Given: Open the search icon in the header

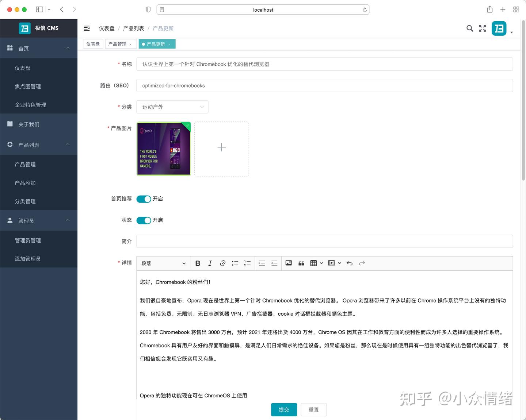Looking at the screenshot, I should tap(470, 28).
